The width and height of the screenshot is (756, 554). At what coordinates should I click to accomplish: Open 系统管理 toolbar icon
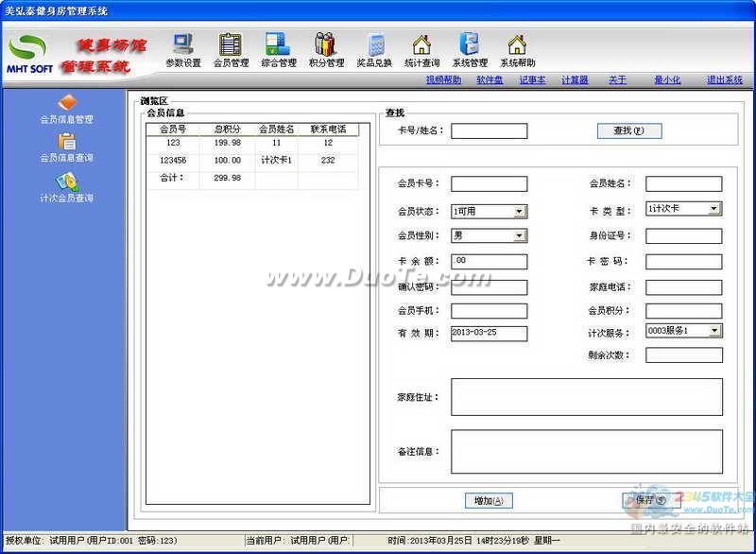coord(470,44)
